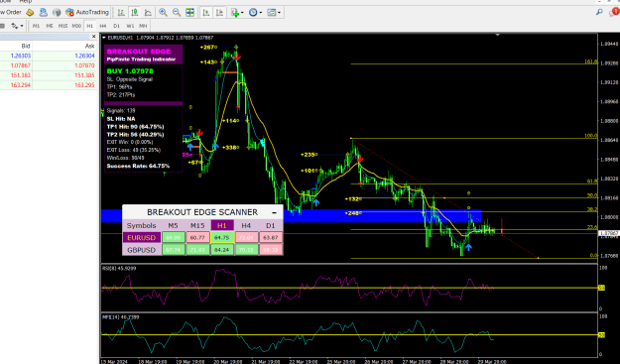Viewport: 620px width, 364px height.
Task: Switch chart to line chart type
Action: 148,13
